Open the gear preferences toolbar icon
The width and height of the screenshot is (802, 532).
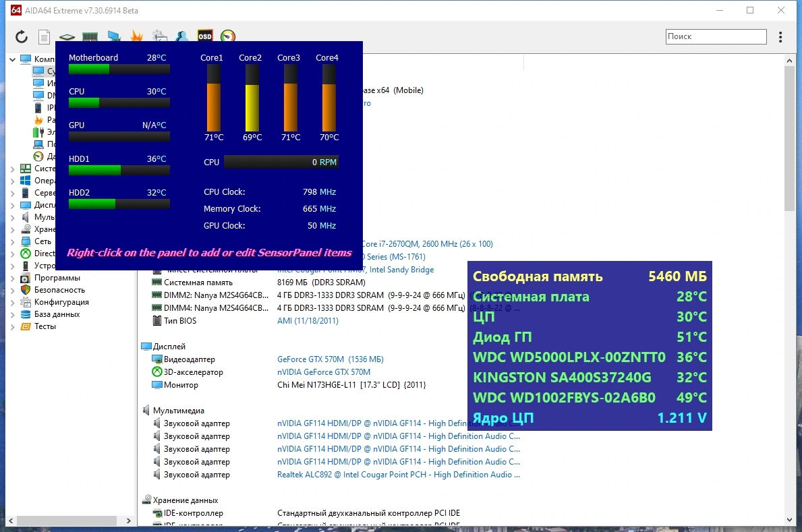pyautogui.click(x=160, y=36)
